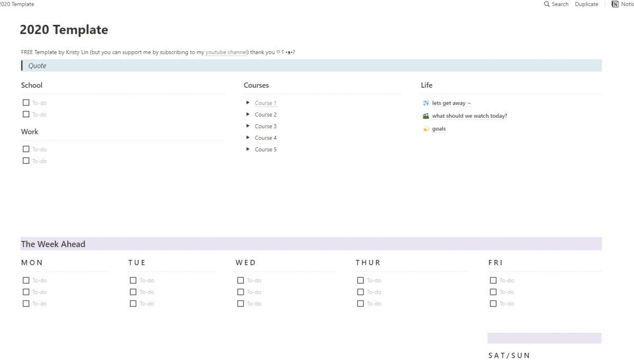Click the MON column heading
Viewport: 634px width, 364px height.
(x=32, y=263)
